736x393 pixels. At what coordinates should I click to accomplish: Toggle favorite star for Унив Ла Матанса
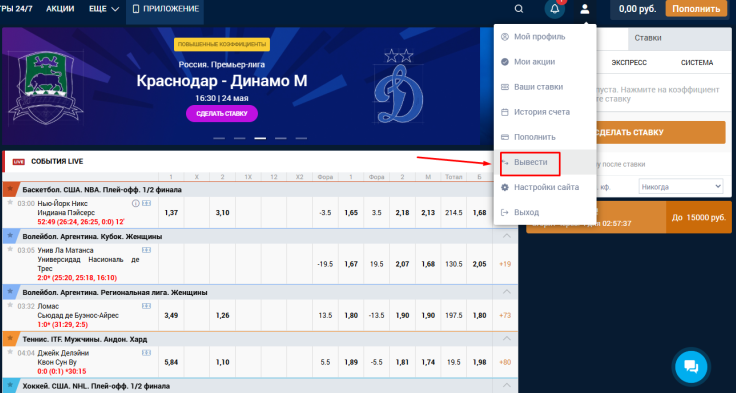pyautogui.click(x=10, y=249)
